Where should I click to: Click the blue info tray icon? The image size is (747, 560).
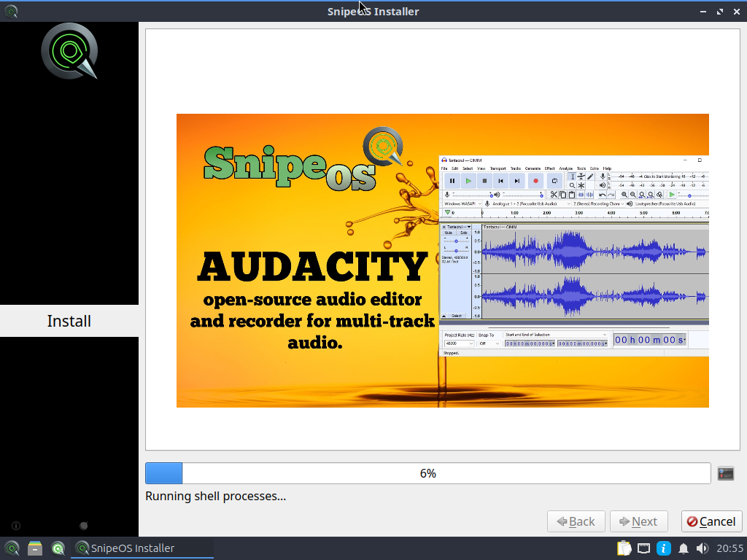[664, 548]
